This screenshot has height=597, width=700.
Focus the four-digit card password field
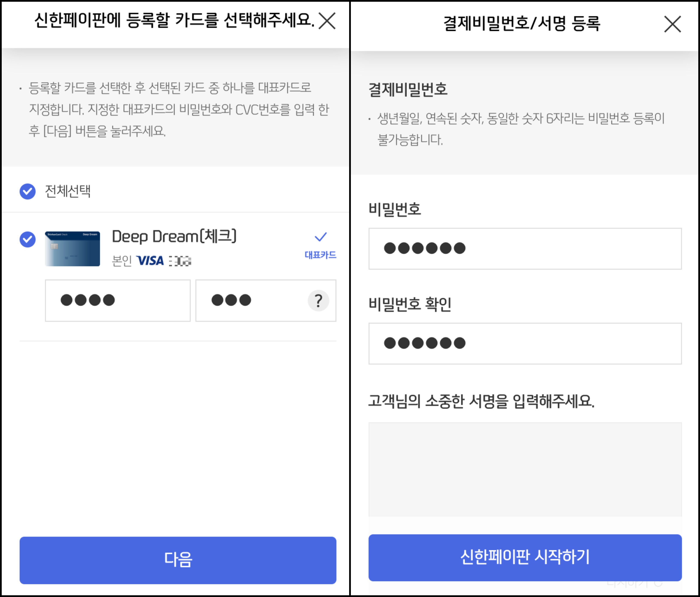tap(118, 300)
